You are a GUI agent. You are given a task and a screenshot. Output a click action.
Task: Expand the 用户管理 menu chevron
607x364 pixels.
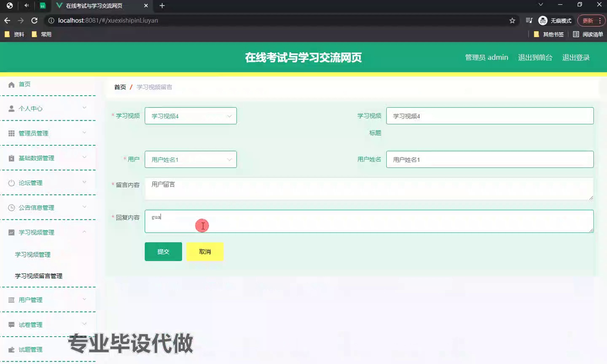84,299
